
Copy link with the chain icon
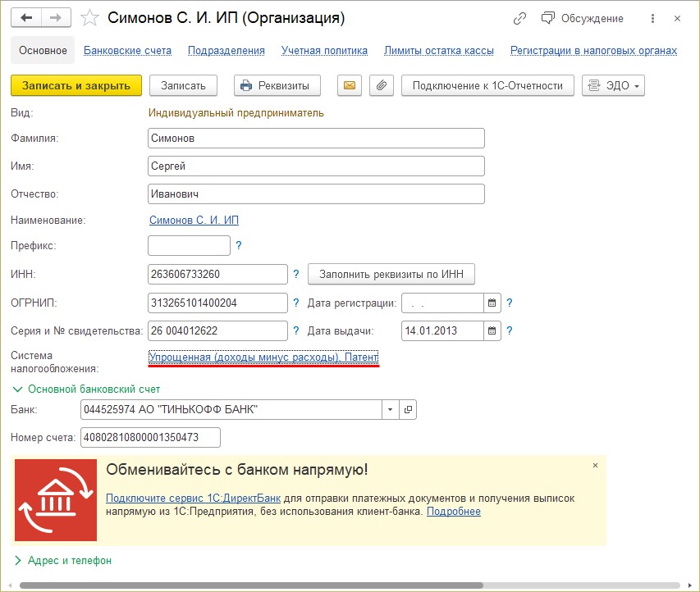(519, 18)
